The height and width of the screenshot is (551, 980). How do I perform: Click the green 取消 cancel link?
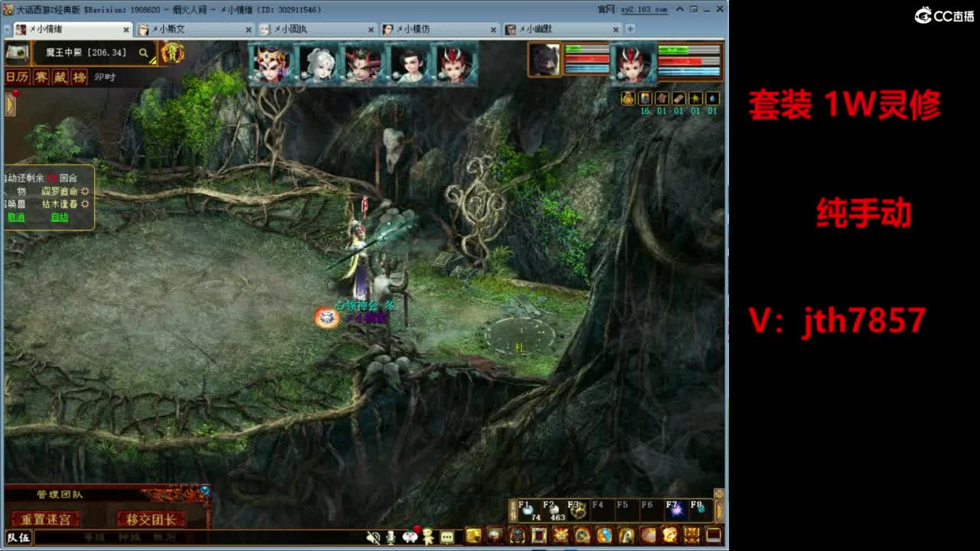pos(15,217)
